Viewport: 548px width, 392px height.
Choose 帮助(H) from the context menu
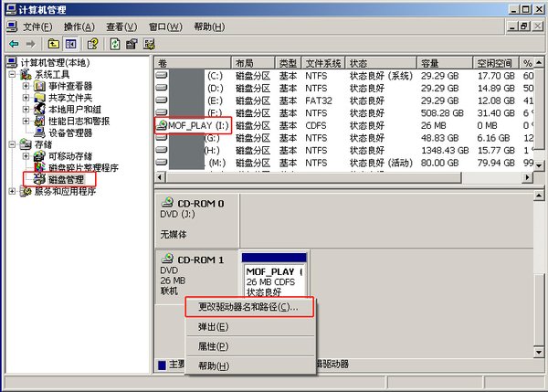click(249, 366)
